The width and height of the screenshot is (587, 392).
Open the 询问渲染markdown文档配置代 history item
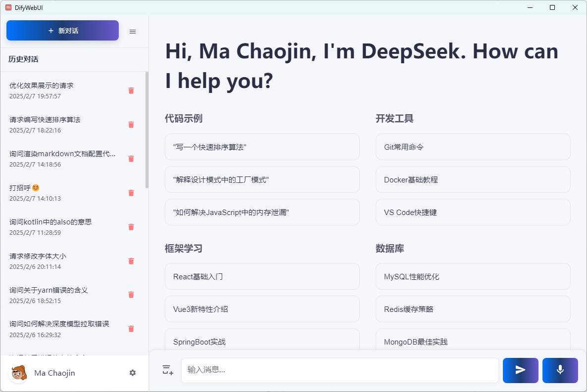pyautogui.click(x=62, y=159)
